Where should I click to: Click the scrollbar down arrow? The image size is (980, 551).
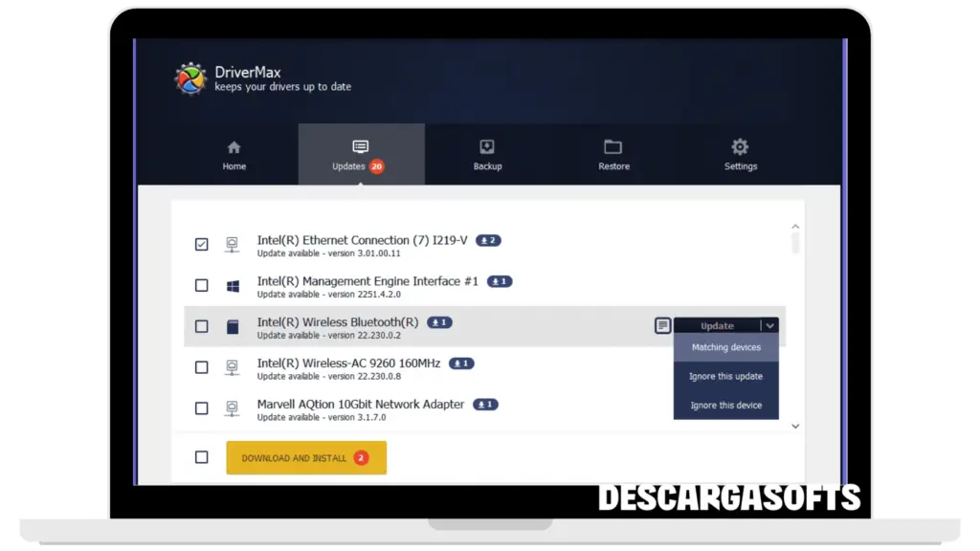coord(795,426)
